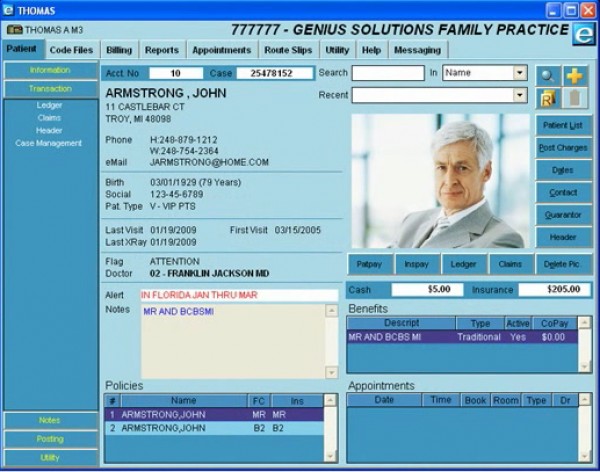Expand the Posting sidebar section
This screenshot has height=472, width=600.
pyautogui.click(x=50, y=439)
